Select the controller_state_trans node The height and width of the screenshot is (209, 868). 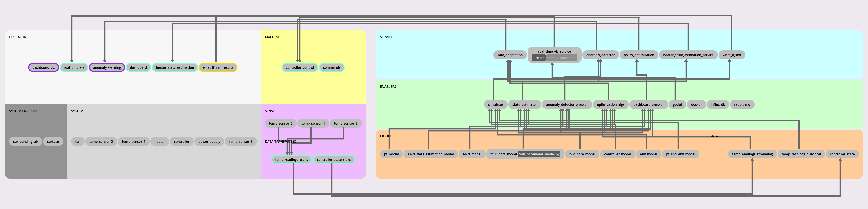coord(334,159)
